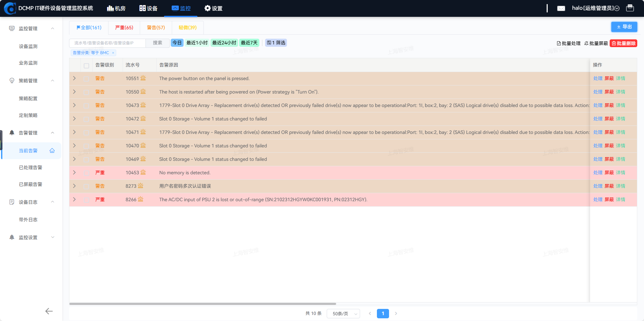Image resolution: width=644 pixels, height=321 pixels.
Task: Click alarm bell icon beside serial 10473
Action: tap(143, 105)
